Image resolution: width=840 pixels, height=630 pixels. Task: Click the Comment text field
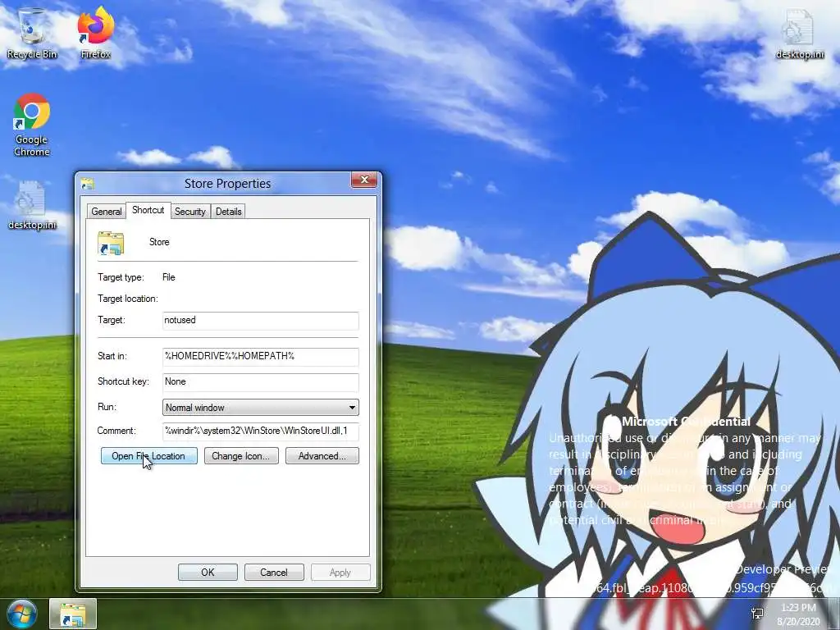click(260, 431)
